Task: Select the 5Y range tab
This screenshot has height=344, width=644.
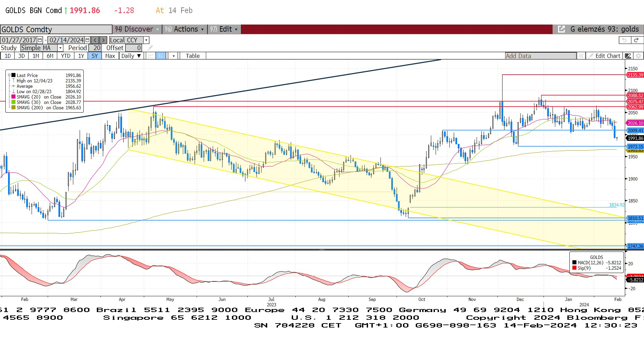Action: (95, 56)
